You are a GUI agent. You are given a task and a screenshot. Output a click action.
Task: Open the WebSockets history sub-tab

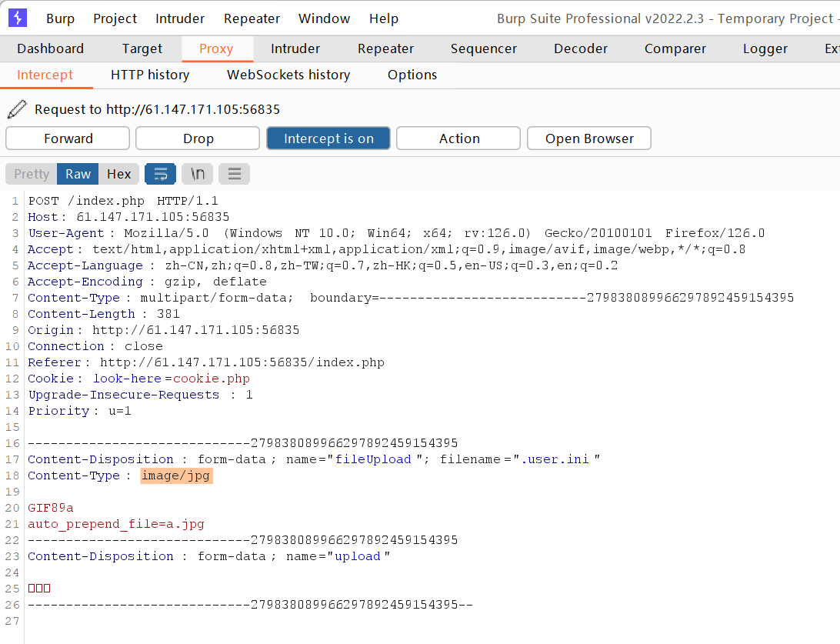click(288, 75)
